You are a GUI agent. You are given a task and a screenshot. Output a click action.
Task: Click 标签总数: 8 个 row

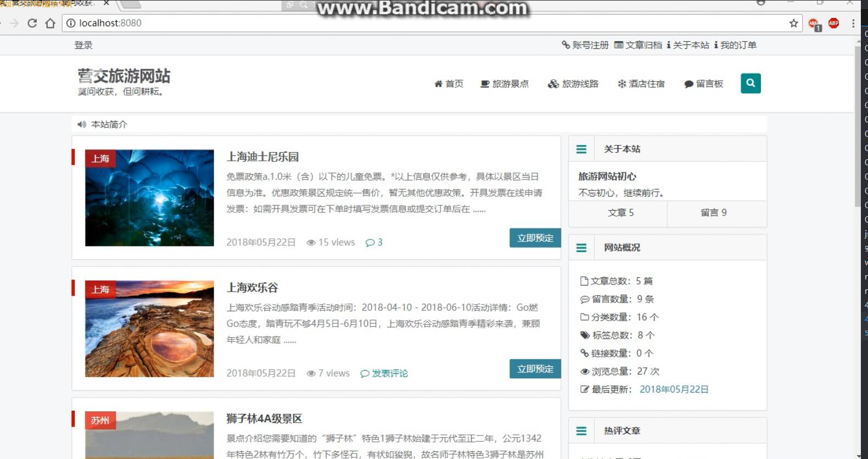(618, 335)
